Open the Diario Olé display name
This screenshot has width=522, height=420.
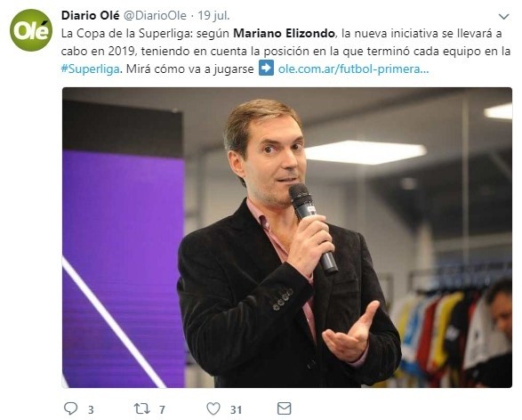coord(90,15)
